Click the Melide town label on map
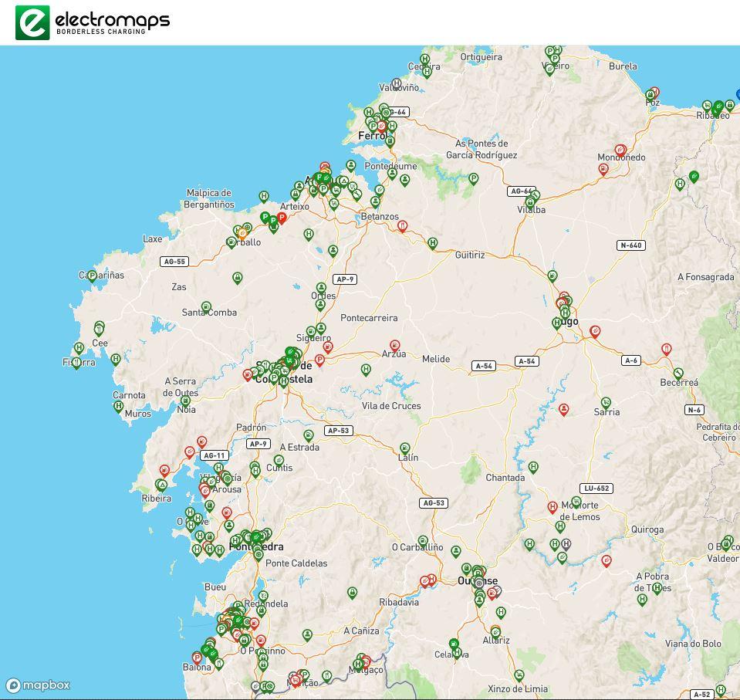This screenshot has height=700, width=740. click(x=436, y=359)
